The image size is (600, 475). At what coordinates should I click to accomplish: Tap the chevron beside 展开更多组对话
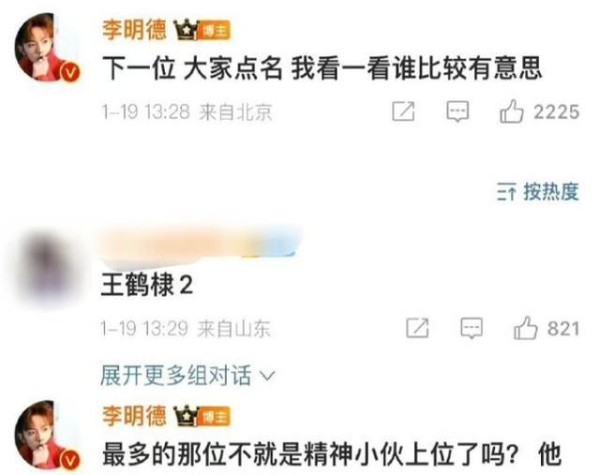coord(267,376)
